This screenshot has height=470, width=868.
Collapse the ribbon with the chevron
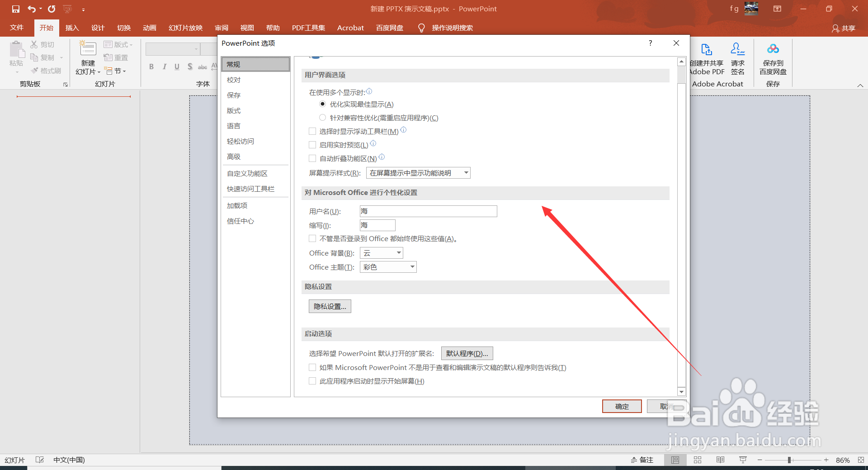860,85
